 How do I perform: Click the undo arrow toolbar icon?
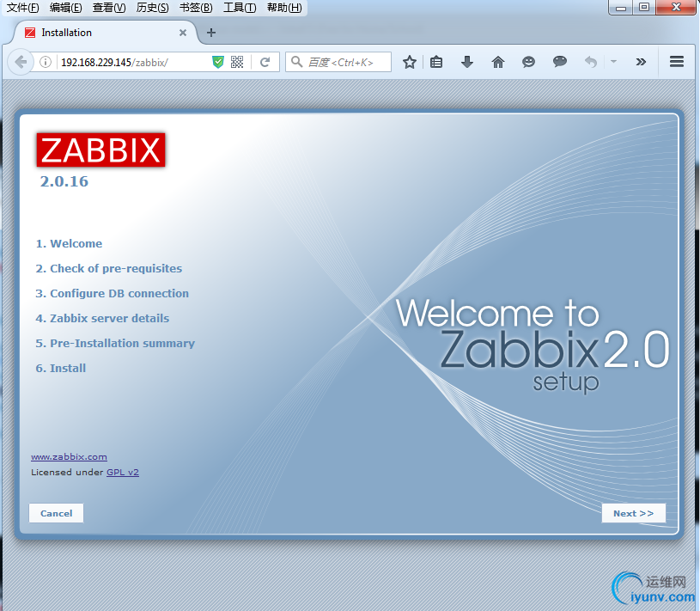591,62
